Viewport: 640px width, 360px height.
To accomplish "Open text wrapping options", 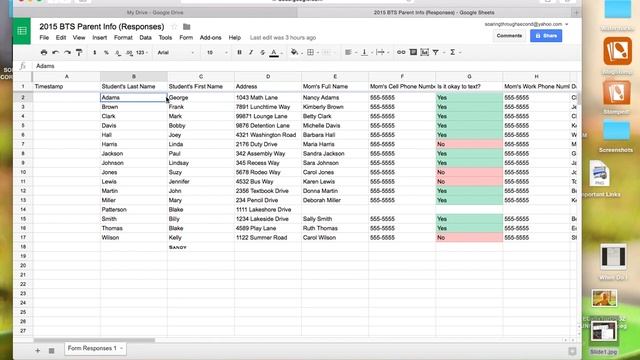I will 380,52.
